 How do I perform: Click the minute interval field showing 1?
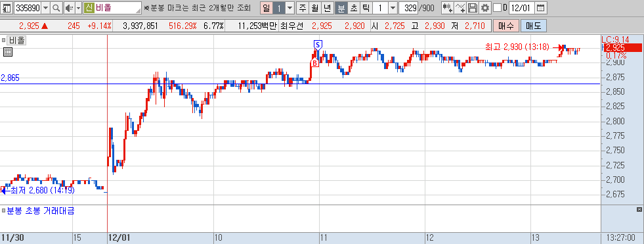[x=380, y=7]
